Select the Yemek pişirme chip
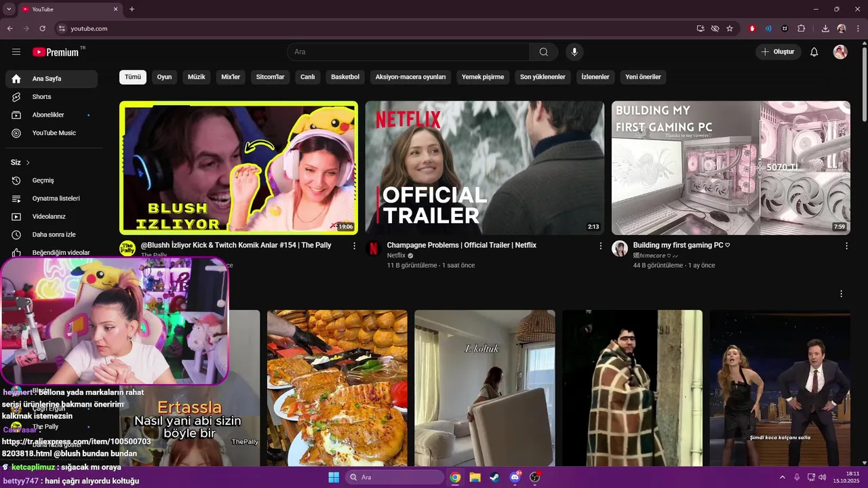This screenshot has width=868, height=488. pos(483,77)
